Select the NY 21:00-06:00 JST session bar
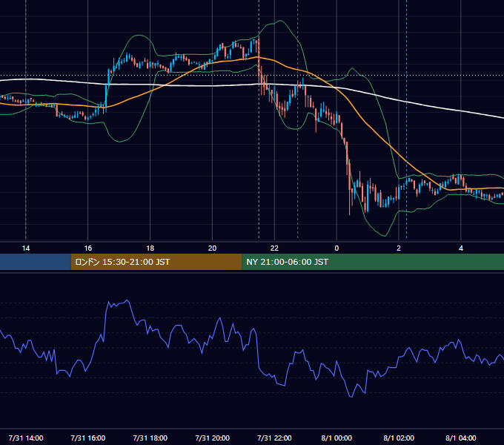Image resolution: width=504 pixels, height=445 pixels. point(373,262)
